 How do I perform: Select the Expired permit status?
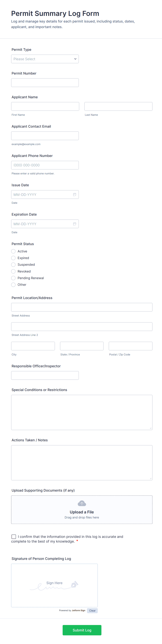coord(13,258)
